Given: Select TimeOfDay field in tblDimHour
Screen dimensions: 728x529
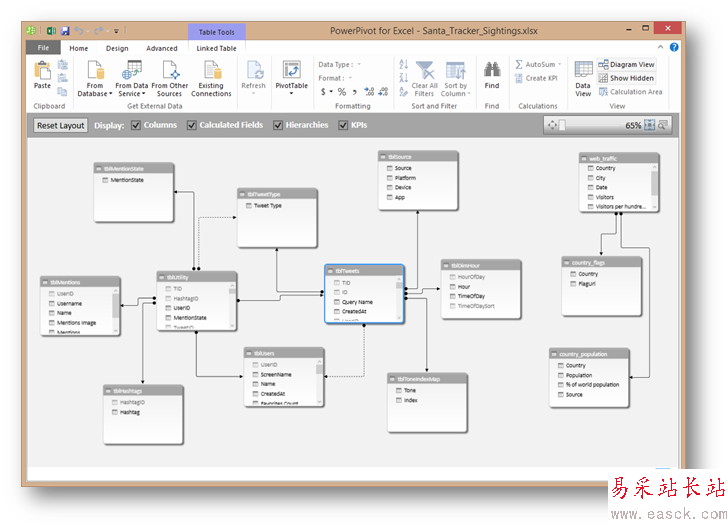Looking at the screenshot, I should pos(468,296).
